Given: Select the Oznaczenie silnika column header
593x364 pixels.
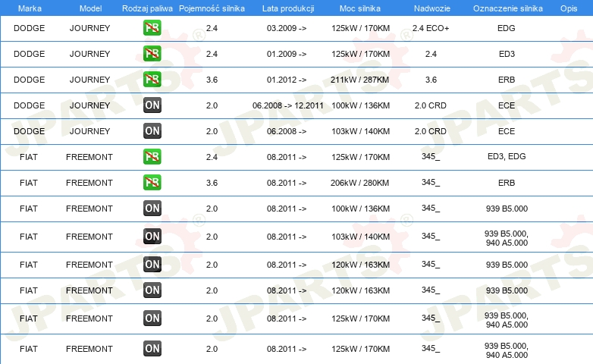Looking at the screenshot, I should coord(507,8).
